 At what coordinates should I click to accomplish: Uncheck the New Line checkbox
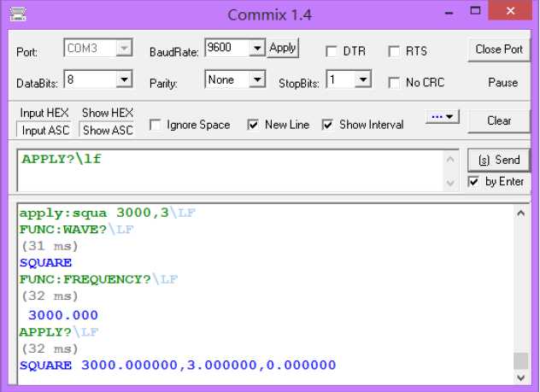253,125
